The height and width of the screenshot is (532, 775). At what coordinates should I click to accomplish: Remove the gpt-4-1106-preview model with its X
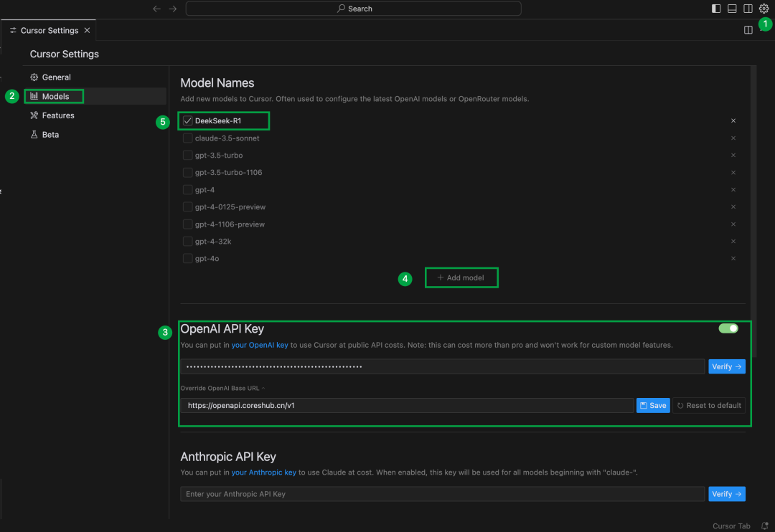pyautogui.click(x=733, y=224)
